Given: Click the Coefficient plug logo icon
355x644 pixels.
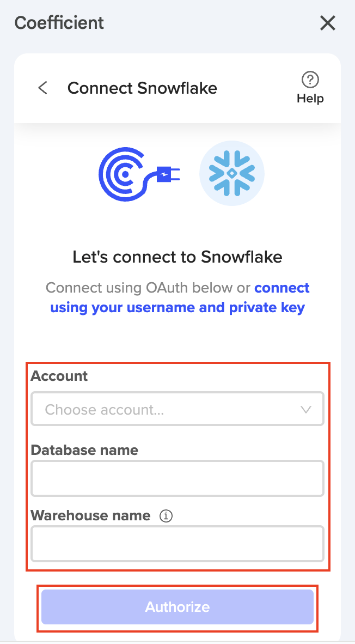Looking at the screenshot, I should tap(139, 173).
